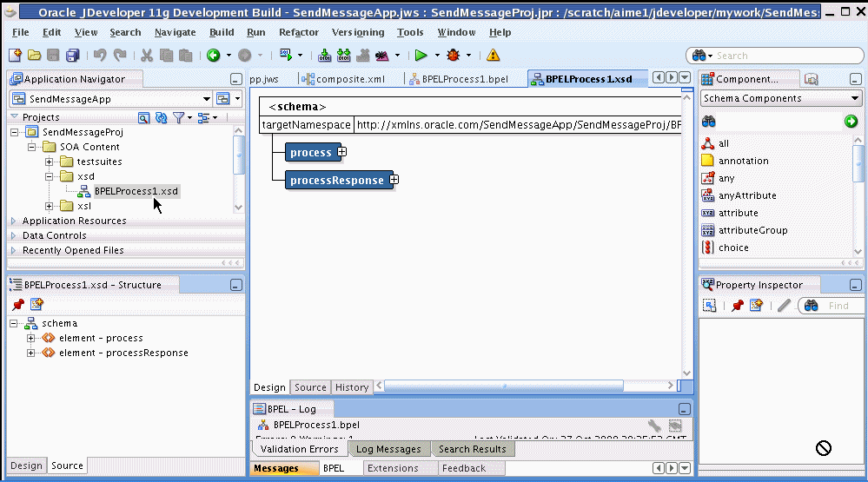Image resolution: width=868 pixels, height=482 pixels.
Task: Click the Rebuild project toolbar icon
Action: [344, 55]
